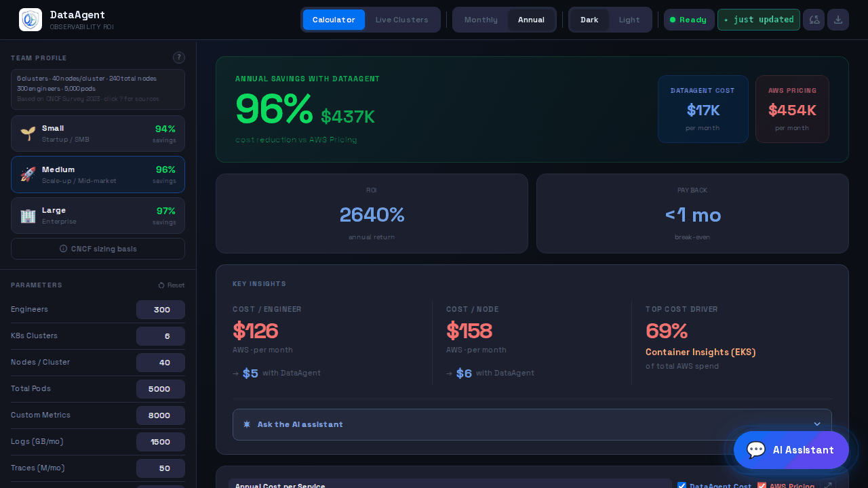
Task: Click the 69% top cost driver value
Action: 667,331
